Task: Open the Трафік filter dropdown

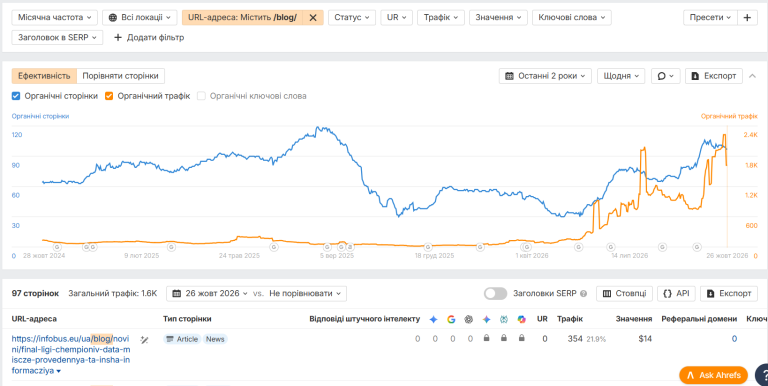Action: pyautogui.click(x=441, y=18)
